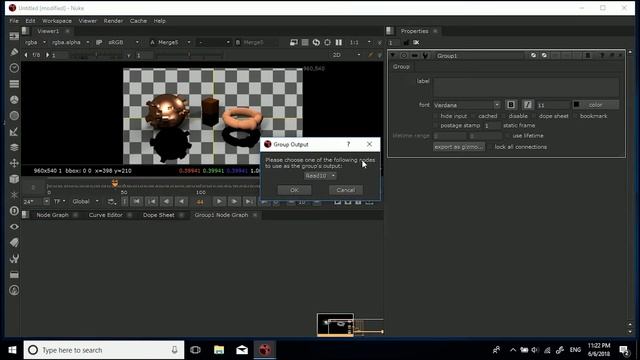
Task: Play the timeline forward
Action: 219,201
